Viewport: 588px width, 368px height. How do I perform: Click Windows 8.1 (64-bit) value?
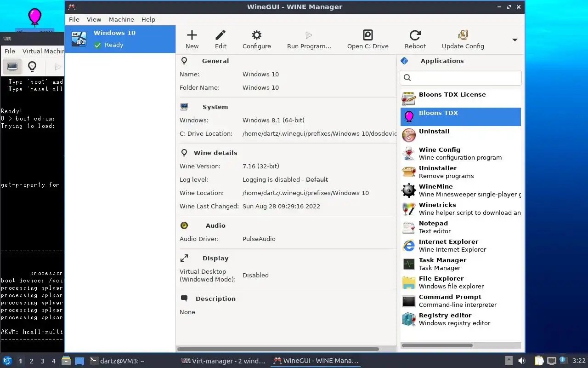[x=273, y=120]
